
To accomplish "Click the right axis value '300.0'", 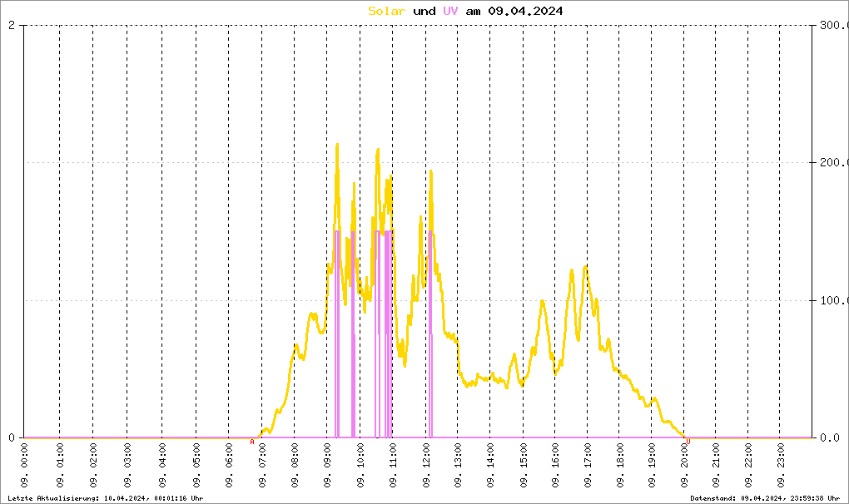I will point(834,26).
